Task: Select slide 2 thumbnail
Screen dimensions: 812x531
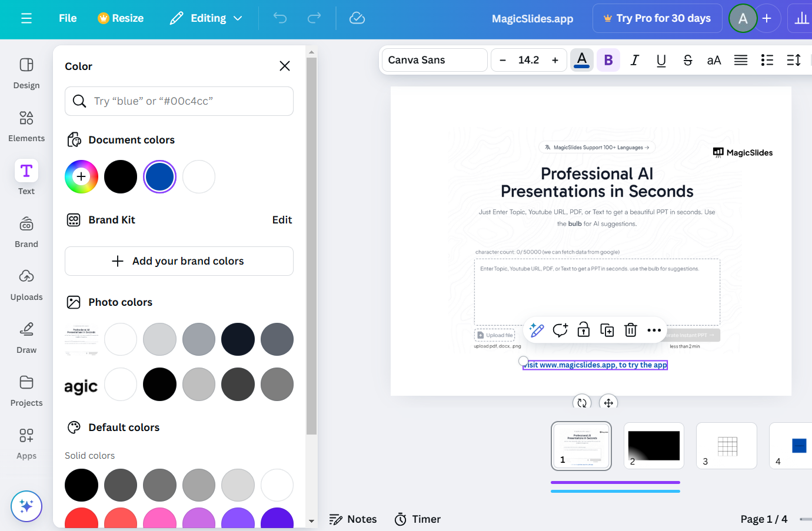Action: (654, 446)
